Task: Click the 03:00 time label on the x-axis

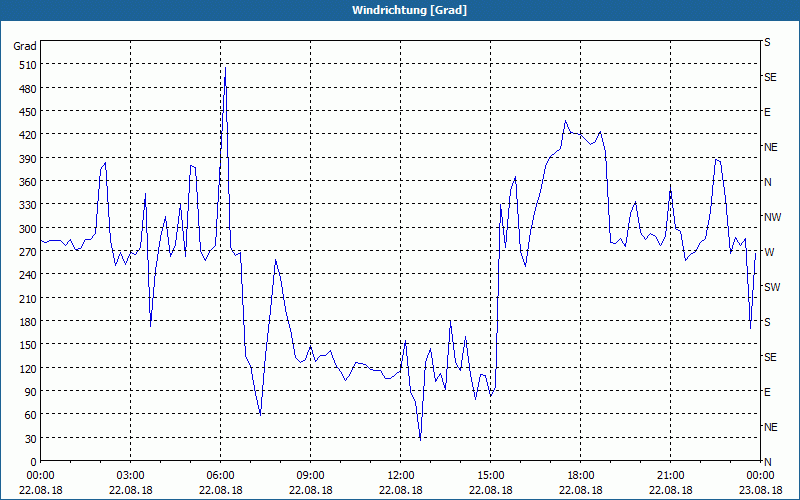Action: (131, 476)
